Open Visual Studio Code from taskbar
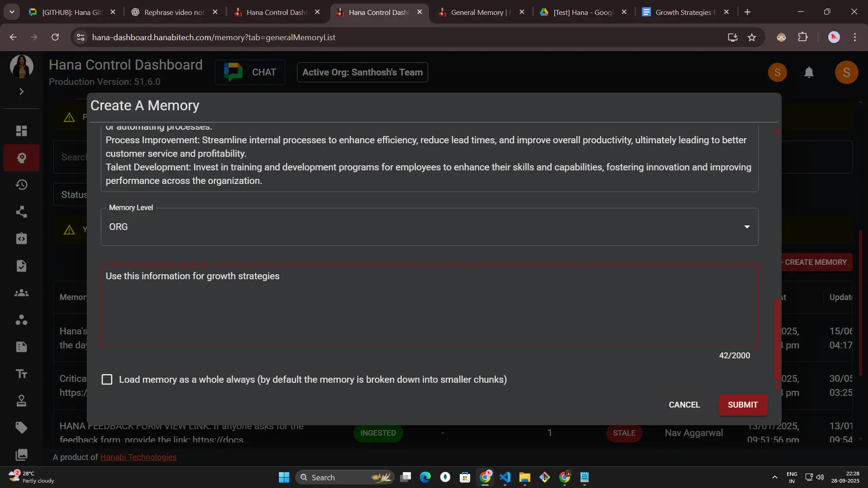The image size is (868, 488). (505, 477)
